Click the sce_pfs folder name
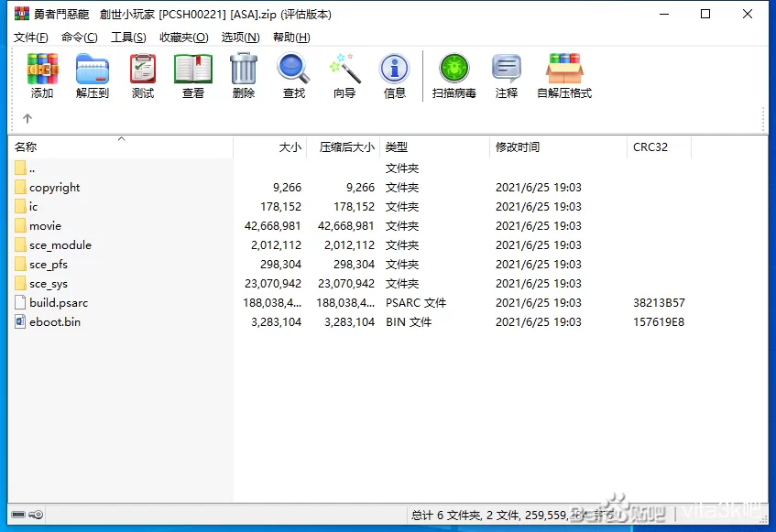The width and height of the screenshot is (776, 532). [x=49, y=265]
